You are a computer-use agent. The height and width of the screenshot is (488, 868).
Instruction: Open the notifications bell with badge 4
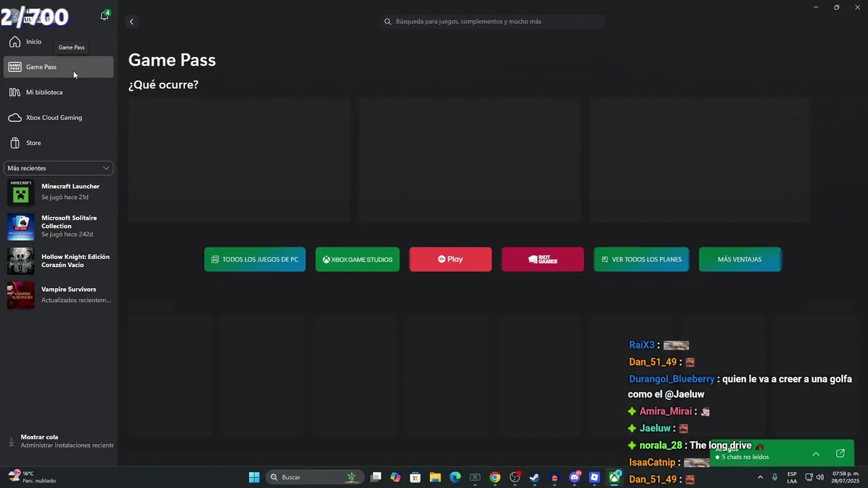click(x=104, y=16)
